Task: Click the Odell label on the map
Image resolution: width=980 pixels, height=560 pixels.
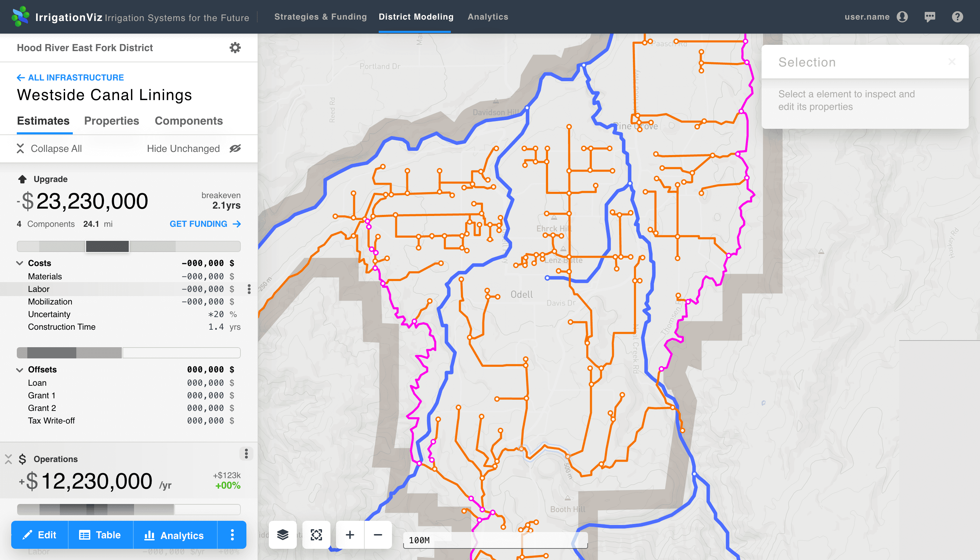Action: (x=521, y=294)
